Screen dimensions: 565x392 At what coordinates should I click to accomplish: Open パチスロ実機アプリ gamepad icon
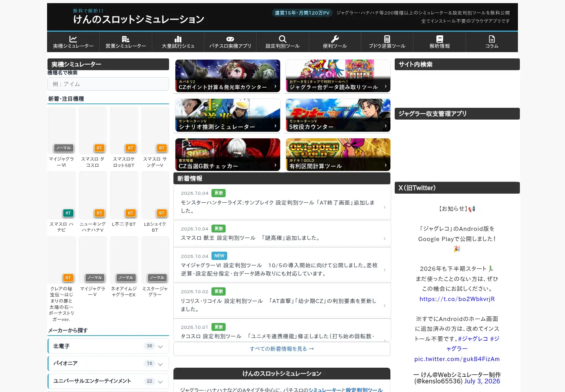click(x=230, y=39)
